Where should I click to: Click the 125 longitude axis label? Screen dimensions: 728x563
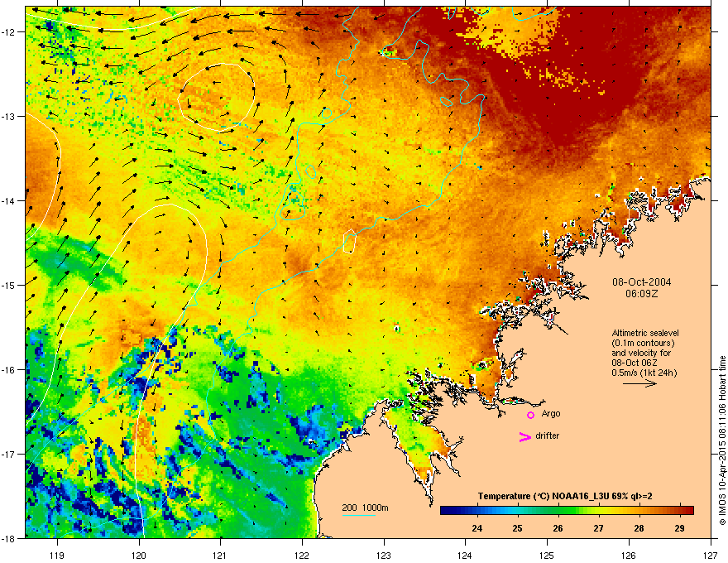(x=547, y=555)
